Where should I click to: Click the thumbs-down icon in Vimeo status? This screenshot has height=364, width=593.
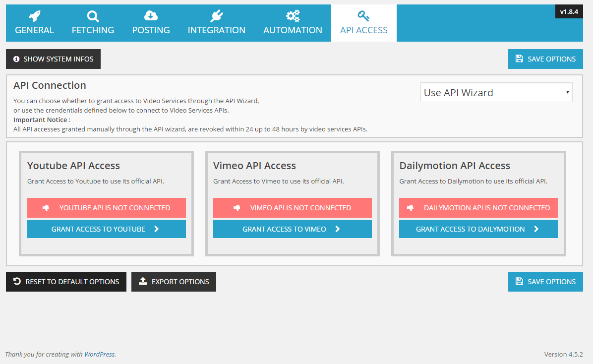coord(237,208)
